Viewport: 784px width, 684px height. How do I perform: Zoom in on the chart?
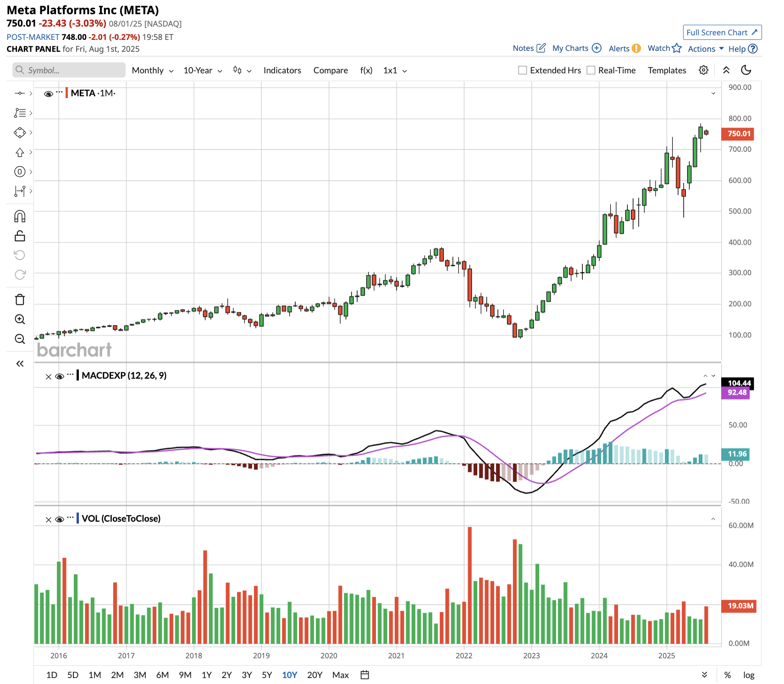(20, 319)
